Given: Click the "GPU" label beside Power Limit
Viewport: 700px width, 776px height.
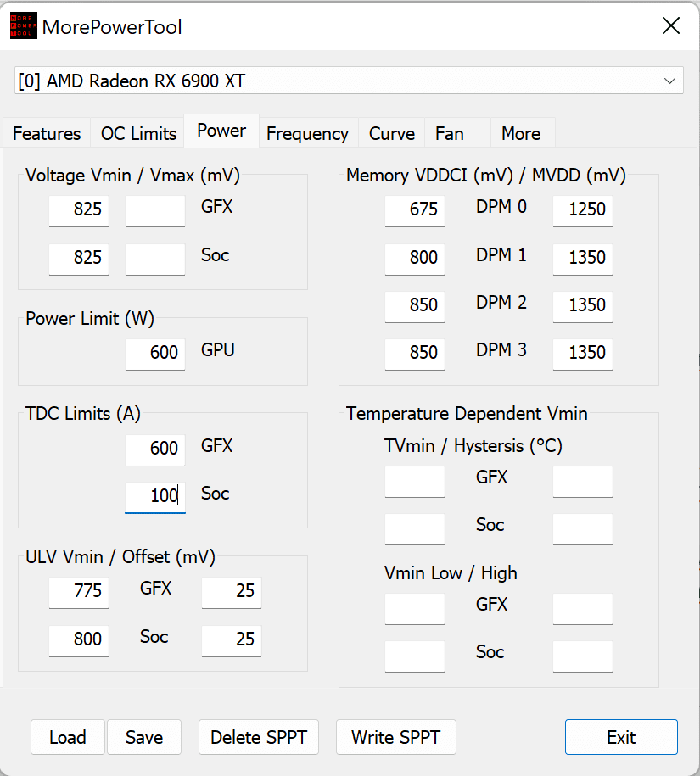Looking at the screenshot, I should click(x=218, y=350).
